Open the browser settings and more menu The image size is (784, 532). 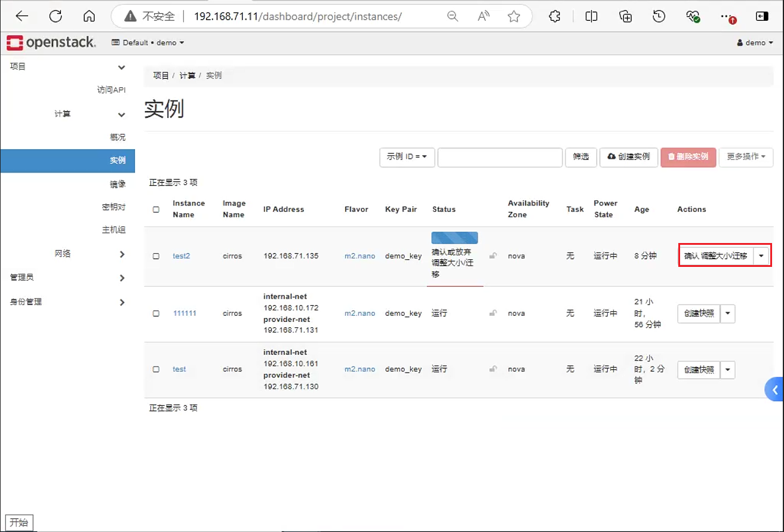(x=727, y=17)
